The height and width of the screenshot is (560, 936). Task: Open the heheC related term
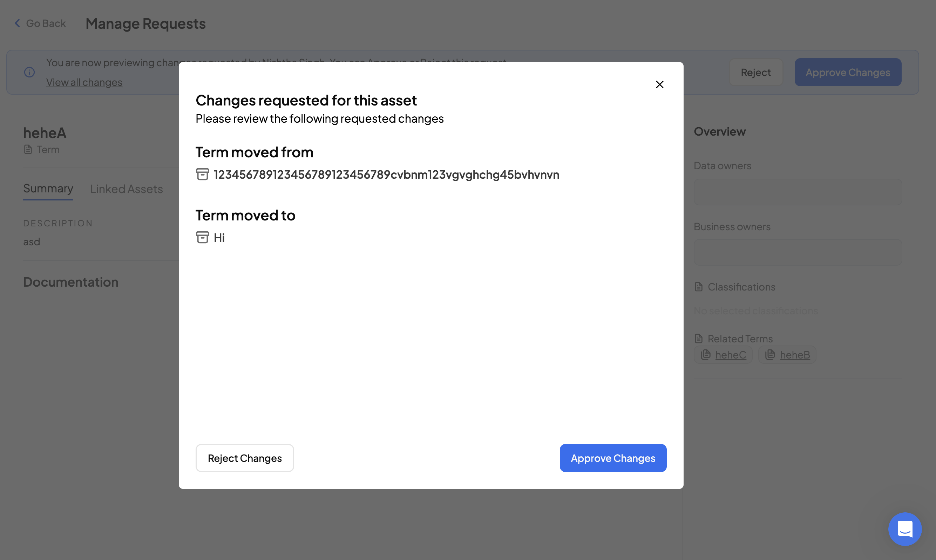pyautogui.click(x=730, y=355)
